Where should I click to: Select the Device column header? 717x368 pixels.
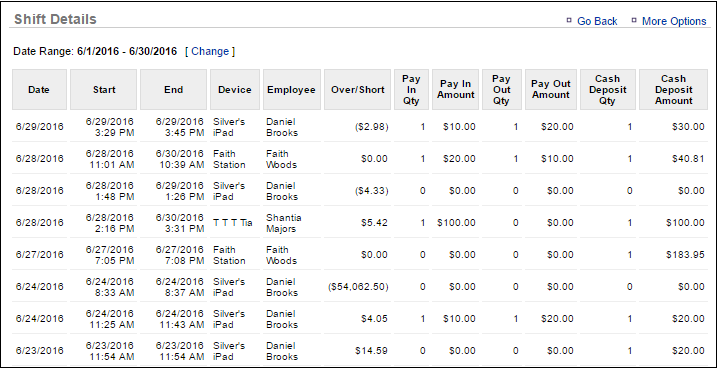pyautogui.click(x=235, y=90)
